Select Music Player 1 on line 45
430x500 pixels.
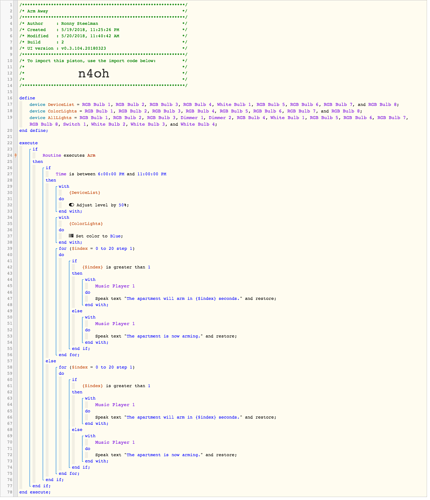click(x=115, y=286)
